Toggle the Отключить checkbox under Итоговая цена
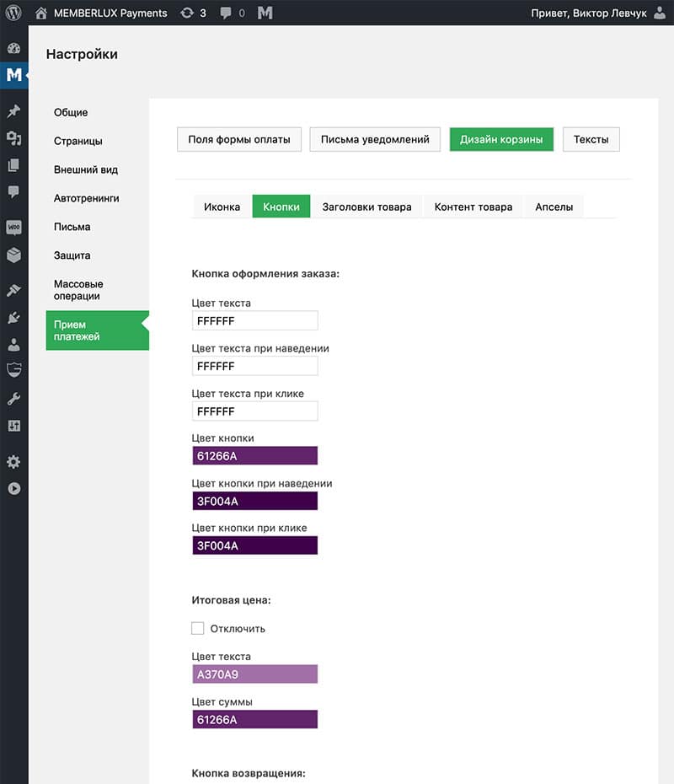The image size is (674, 784). click(198, 628)
